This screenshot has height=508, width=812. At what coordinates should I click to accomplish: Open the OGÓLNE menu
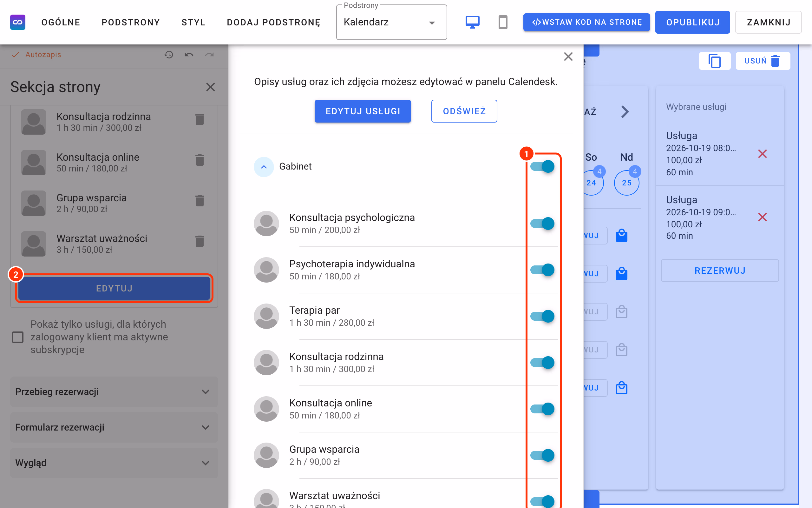pos(61,22)
